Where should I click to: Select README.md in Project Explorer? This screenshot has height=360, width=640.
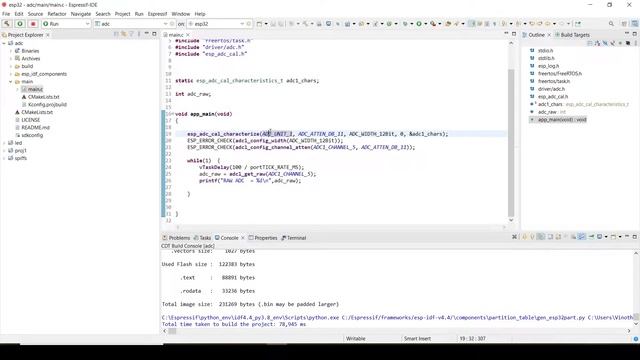(x=35, y=127)
